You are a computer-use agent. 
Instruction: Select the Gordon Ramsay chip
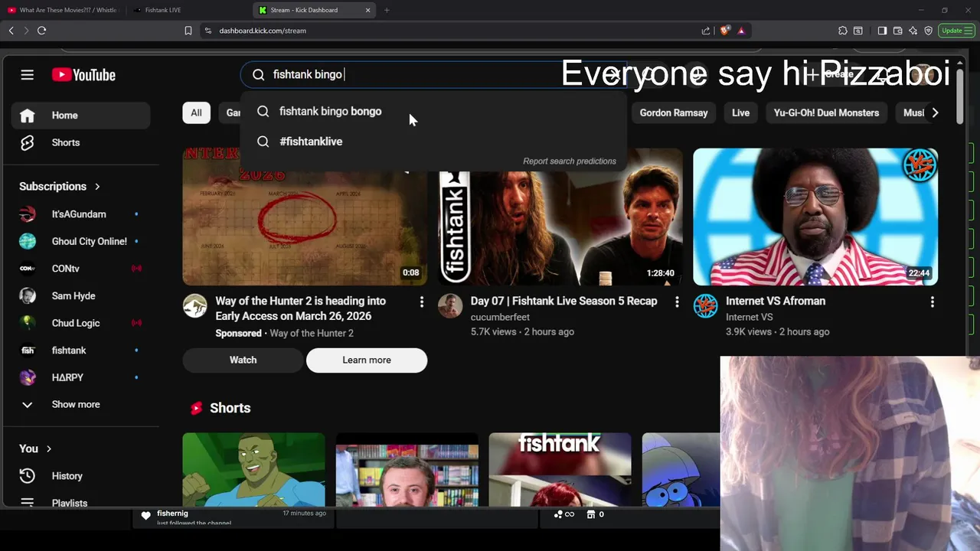click(674, 112)
